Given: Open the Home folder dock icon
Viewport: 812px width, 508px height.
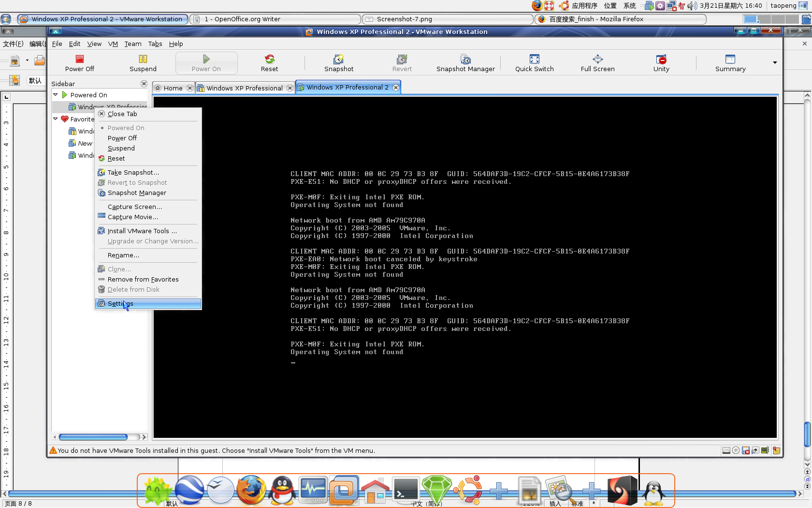Looking at the screenshot, I should [375, 491].
